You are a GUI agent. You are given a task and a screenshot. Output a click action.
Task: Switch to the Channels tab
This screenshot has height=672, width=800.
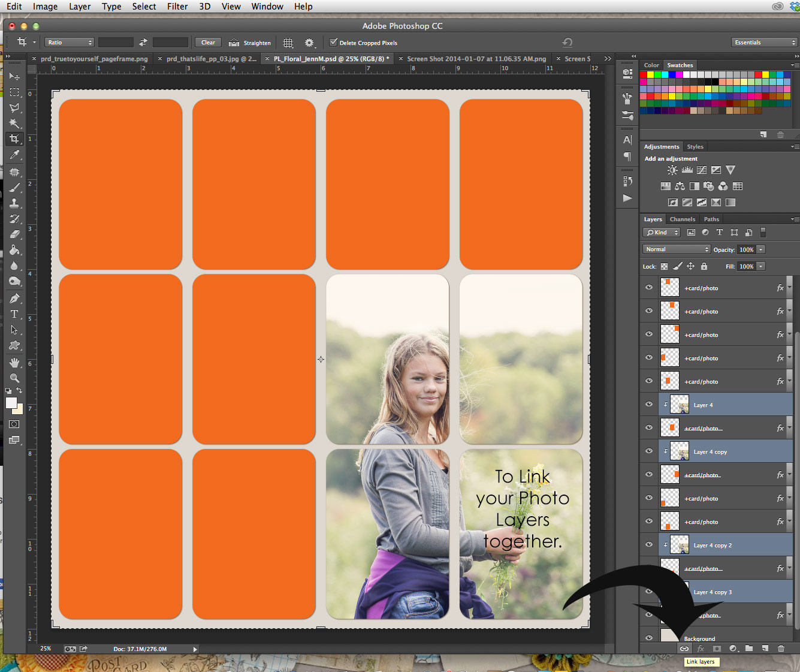(682, 219)
